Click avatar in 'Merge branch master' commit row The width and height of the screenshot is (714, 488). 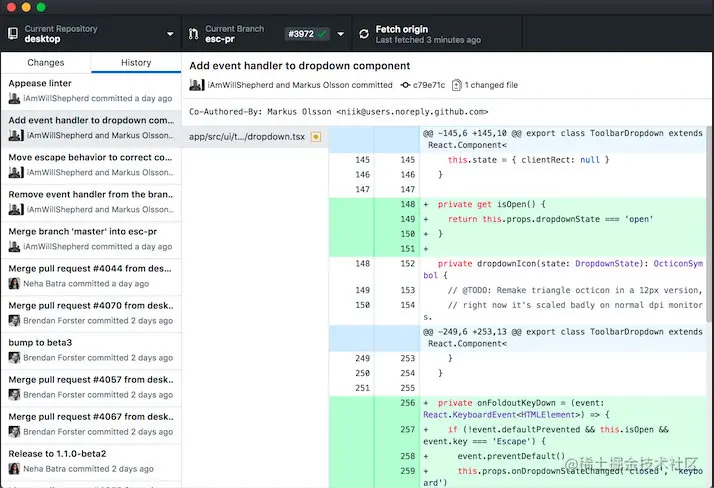coord(14,247)
